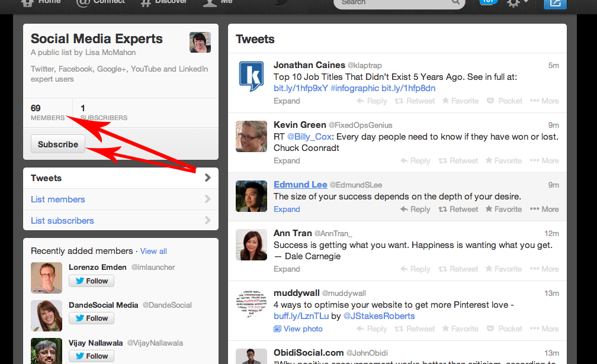
Task: Expand Ann Tran's tweet
Action: click(x=287, y=269)
